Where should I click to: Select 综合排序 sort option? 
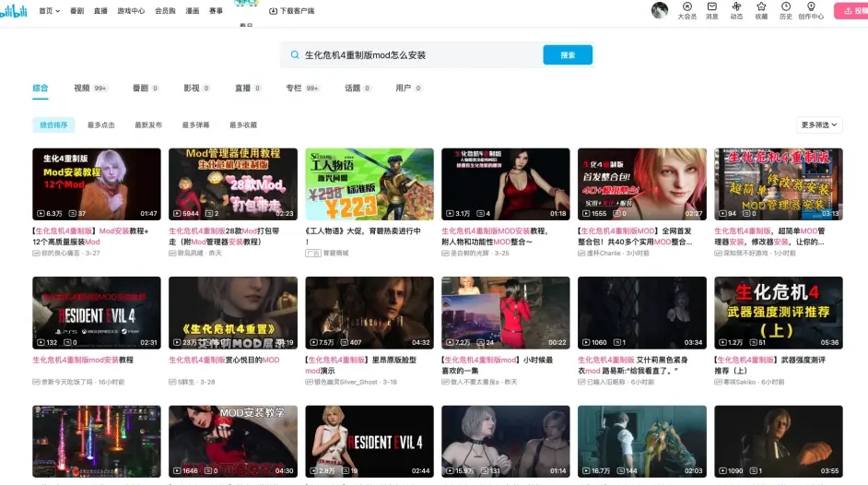point(53,125)
